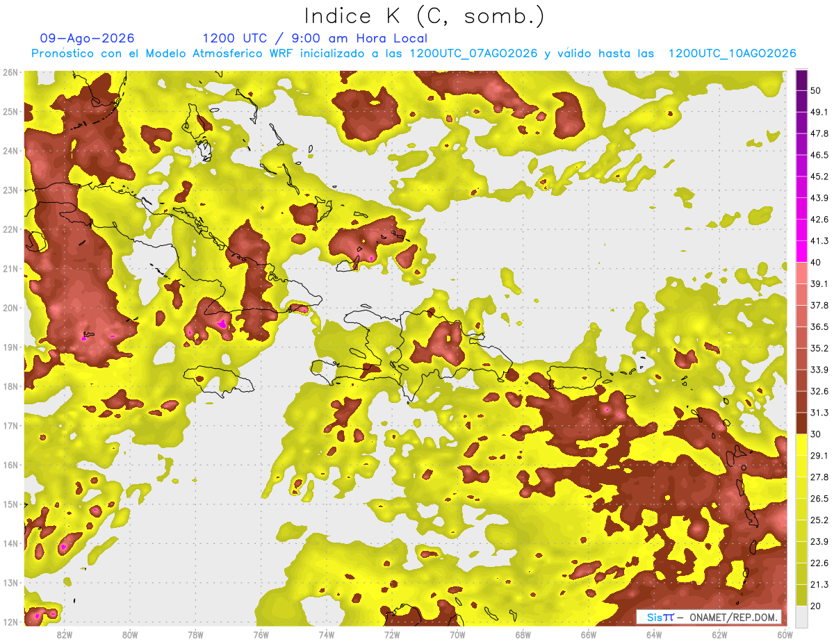This screenshot has height=644, width=834.
Task: Click the '22.6' color scale value
Action: (819, 563)
